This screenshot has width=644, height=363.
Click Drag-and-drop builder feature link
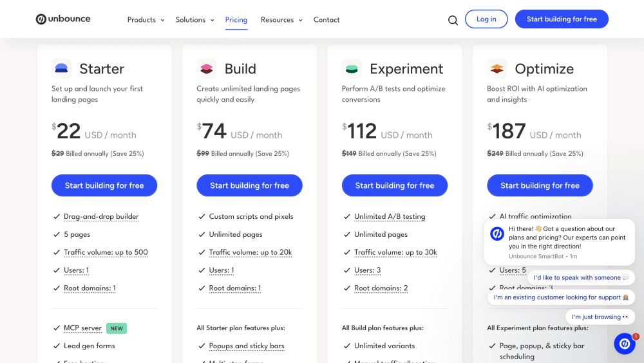[x=102, y=216]
